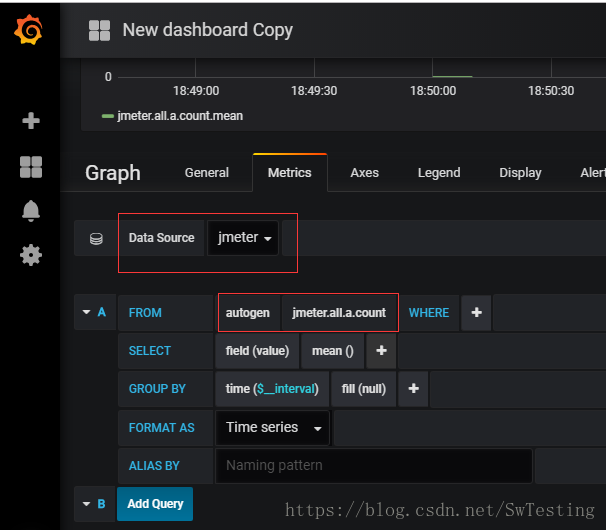
Task: Add a WHERE condition with plus button
Action: pos(477,312)
